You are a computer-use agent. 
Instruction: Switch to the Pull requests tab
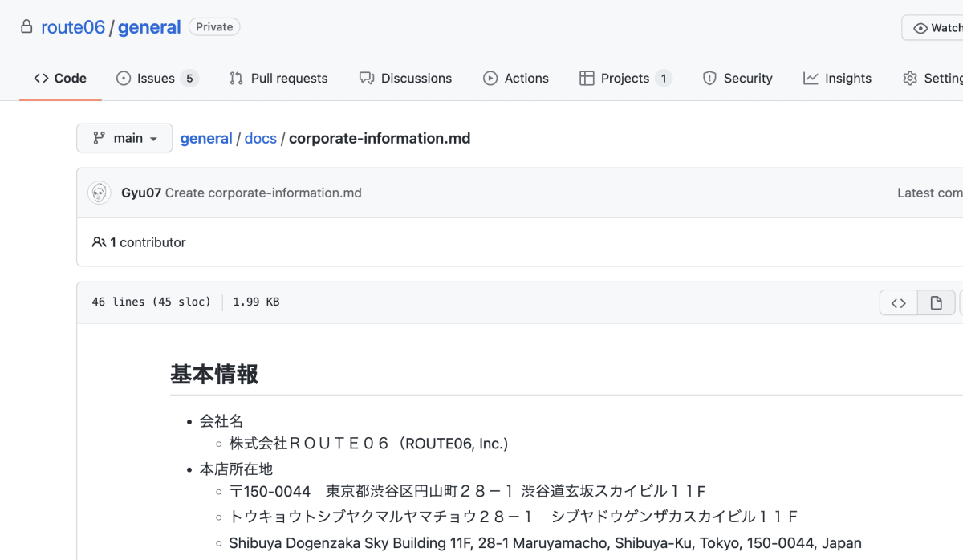point(278,78)
